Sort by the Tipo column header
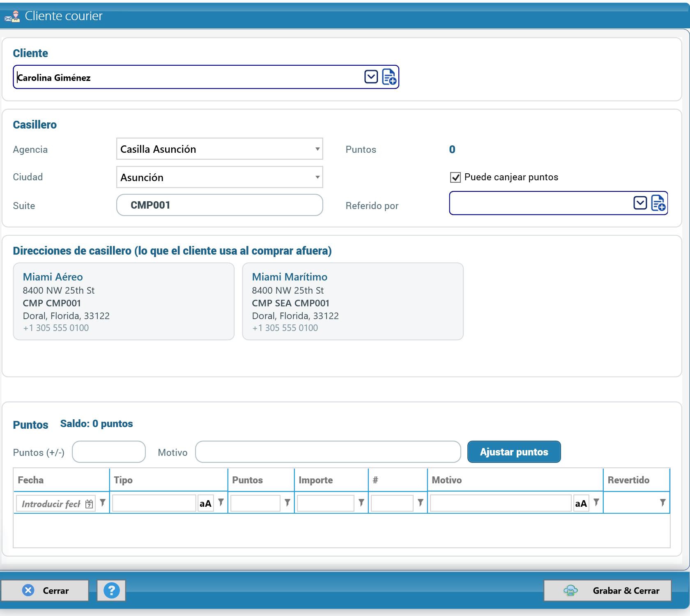The height and width of the screenshot is (616, 690). [x=169, y=480]
